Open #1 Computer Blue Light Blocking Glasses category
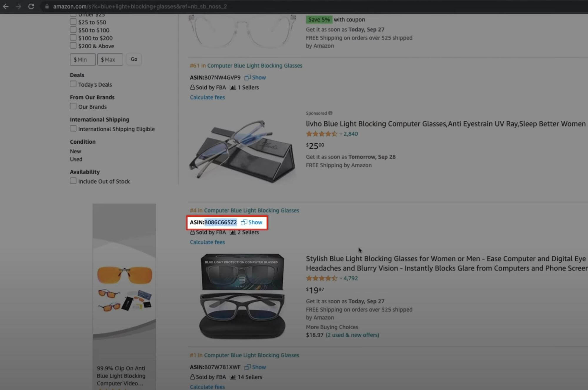588x390 pixels. pyautogui.click(x=251, y=355)
